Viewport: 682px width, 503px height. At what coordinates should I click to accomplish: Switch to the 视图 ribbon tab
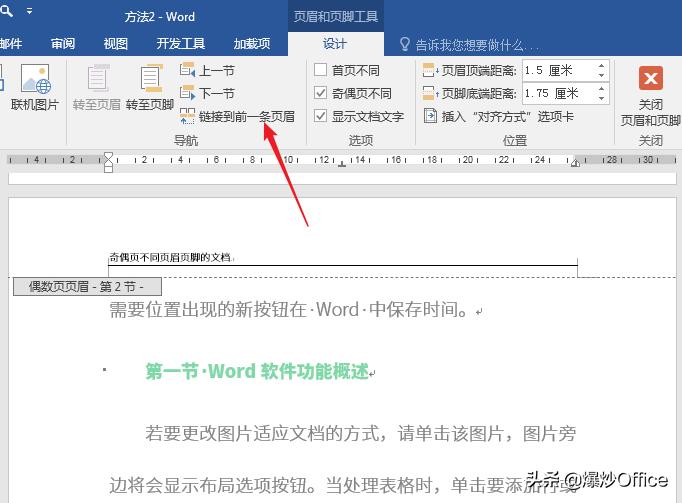[x=116, y=44]
